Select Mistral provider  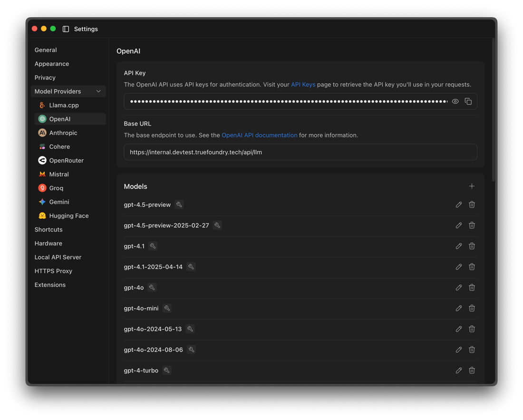point(70,175)
